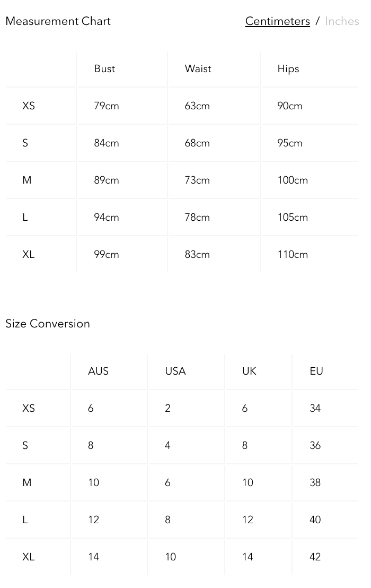The height and width of the screenshot is (588, 371).
Task: Click the 105cm L hips value
Action: (x=293, y=218)
